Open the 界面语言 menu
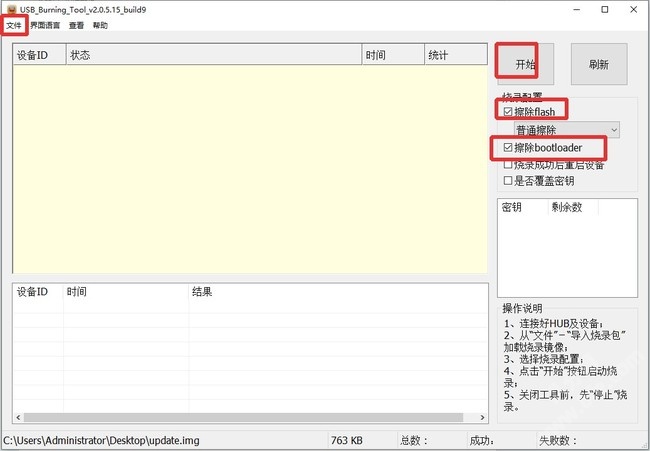The height and width of the screenshot is (451, 650). [x=45, y=25]
